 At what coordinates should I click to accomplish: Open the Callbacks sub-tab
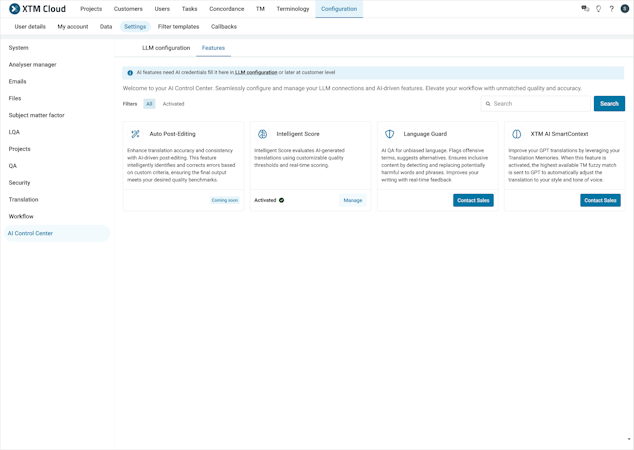pos(224,27)
